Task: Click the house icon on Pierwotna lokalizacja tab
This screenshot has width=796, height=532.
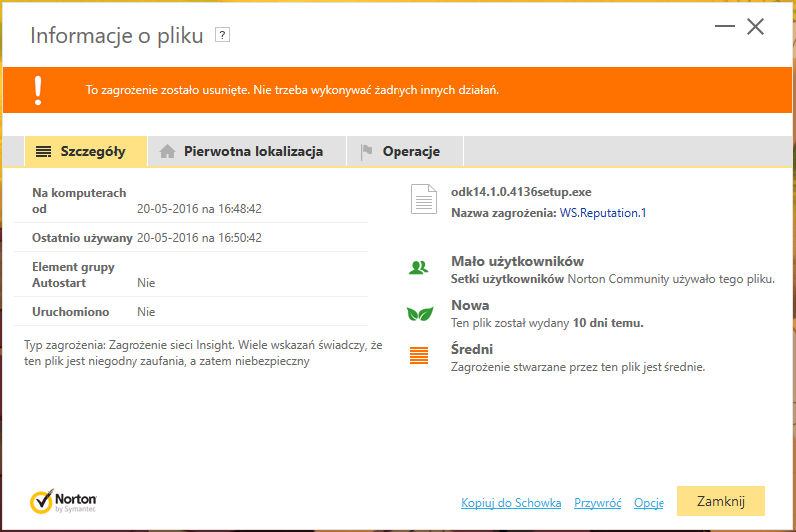Action: tap(167, 151)
